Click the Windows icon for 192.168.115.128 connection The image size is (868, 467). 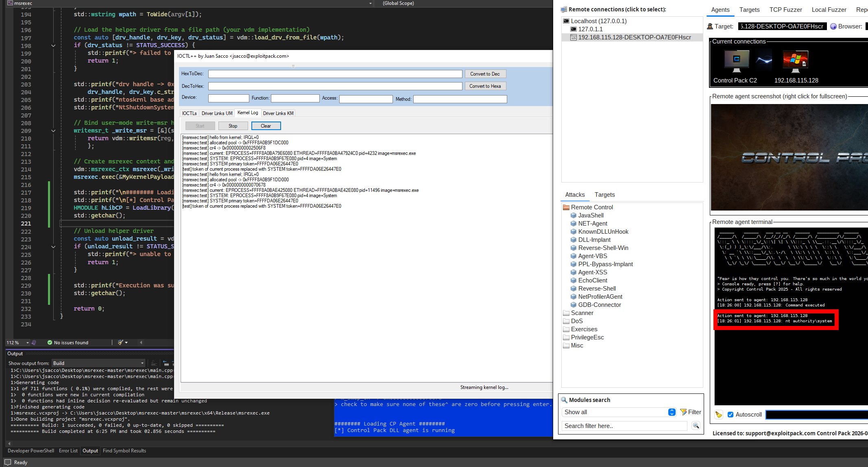point(796,60)
